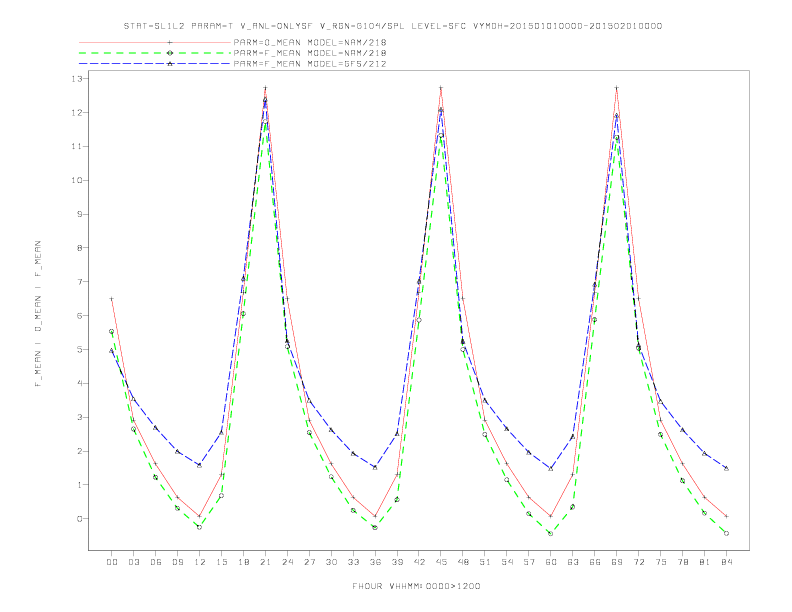Click x-axis forecast hour label 69
This screenshot has height=612, width=792.
click(x=617, y=562)
